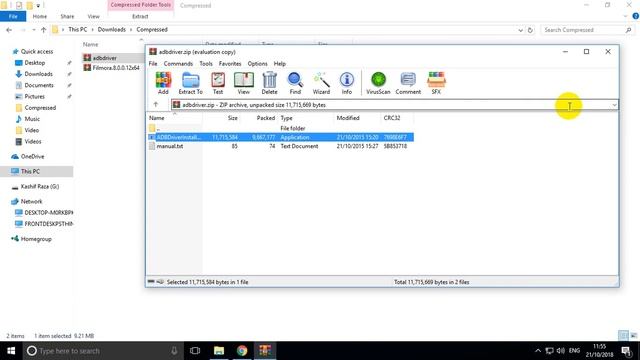Open WinRAR File menu
Viewport: 640px width, 360px height.
[153, 64]
